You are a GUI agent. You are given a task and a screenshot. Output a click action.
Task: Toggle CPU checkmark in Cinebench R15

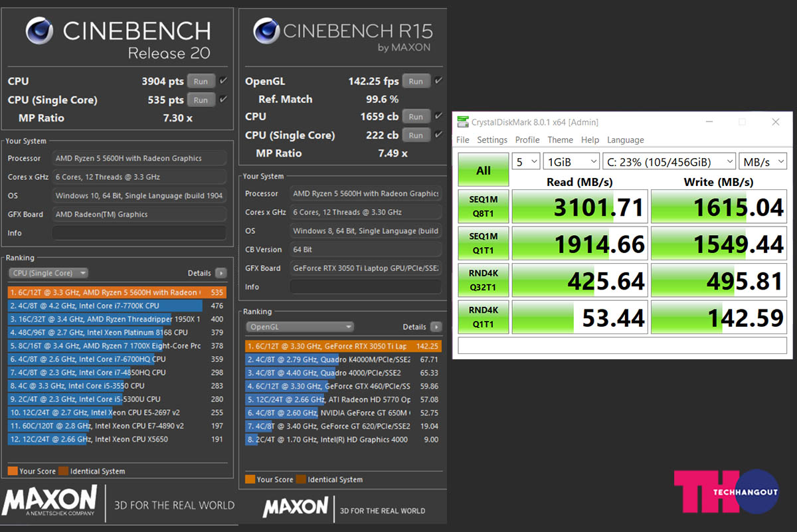438,116
